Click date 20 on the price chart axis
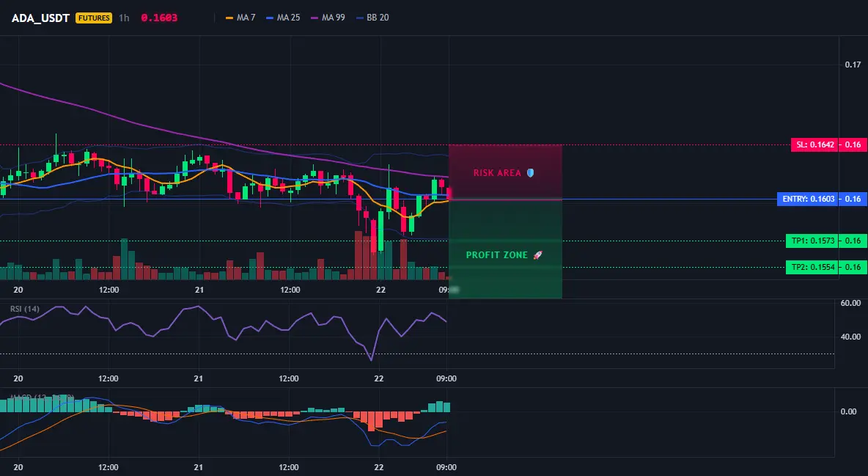 [x=18, y=290]
